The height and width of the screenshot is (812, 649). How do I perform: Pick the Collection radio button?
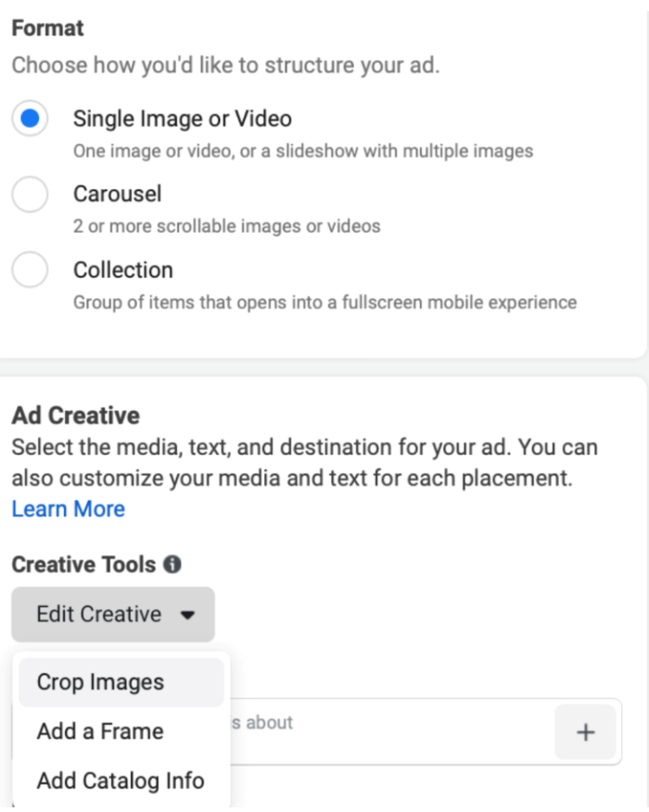(31, 271)
